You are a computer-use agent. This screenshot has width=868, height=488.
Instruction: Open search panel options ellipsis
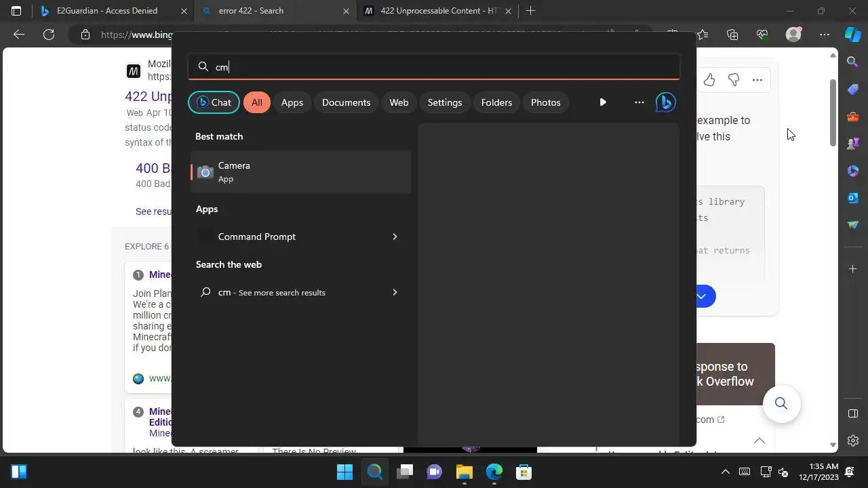[x=639, y=102]
